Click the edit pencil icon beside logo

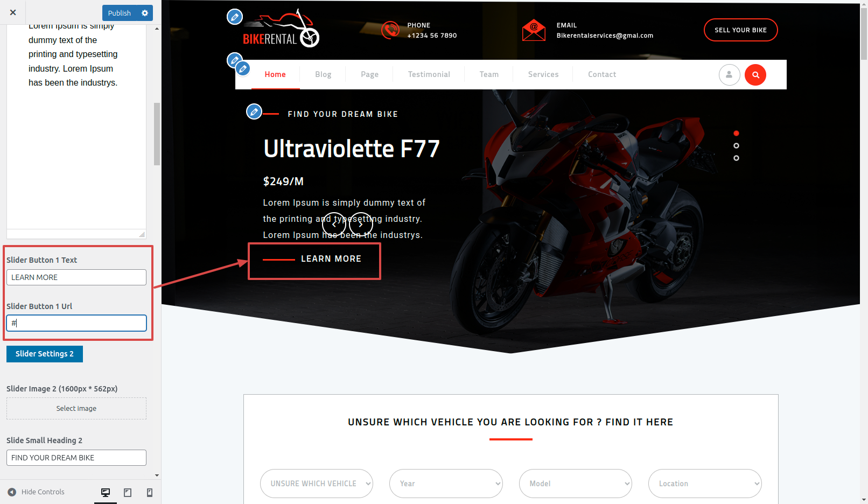pos(235,17)
